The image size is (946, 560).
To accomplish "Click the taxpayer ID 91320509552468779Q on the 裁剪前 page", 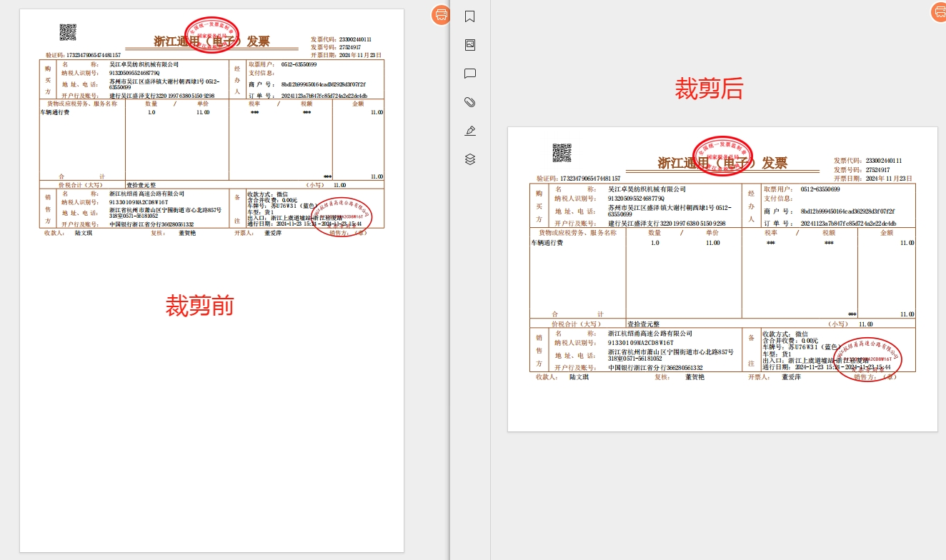I will tap(134, 73).
